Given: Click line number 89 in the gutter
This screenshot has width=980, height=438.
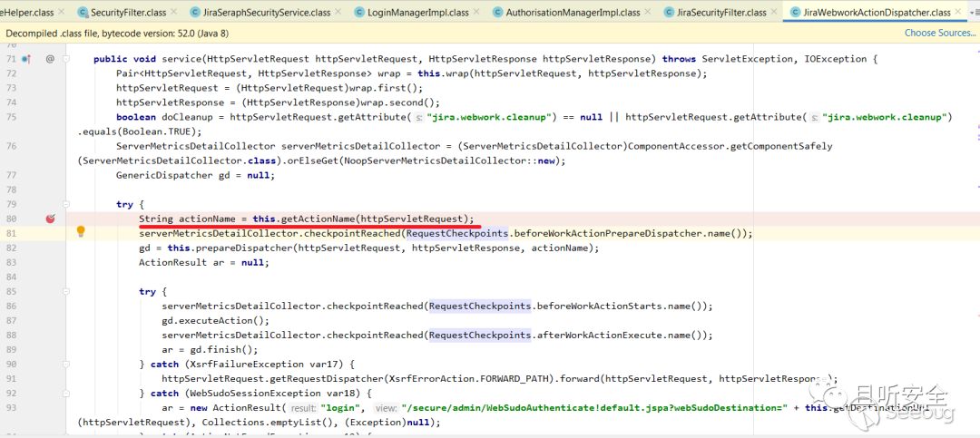Looking at the screenshot, I should (x=11, y=350).
